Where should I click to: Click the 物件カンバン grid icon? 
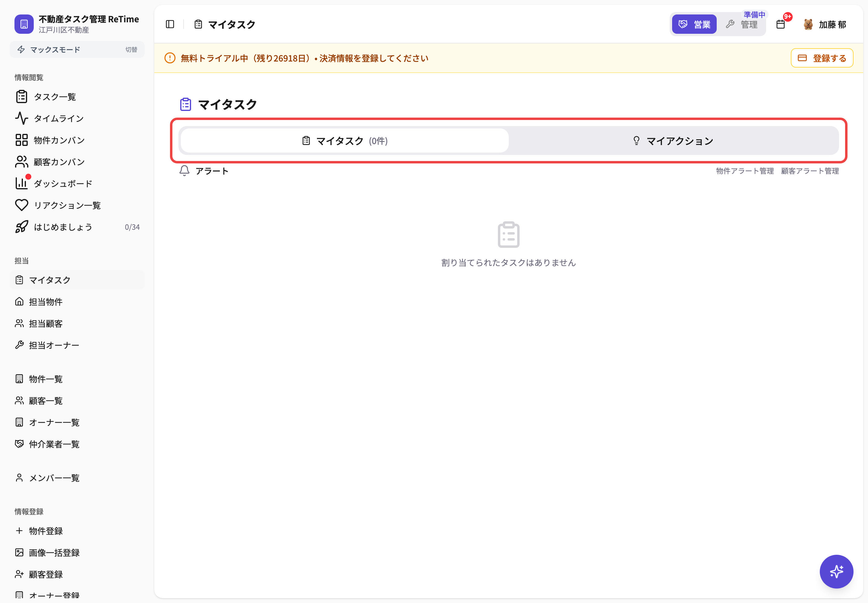coord(21,140)
